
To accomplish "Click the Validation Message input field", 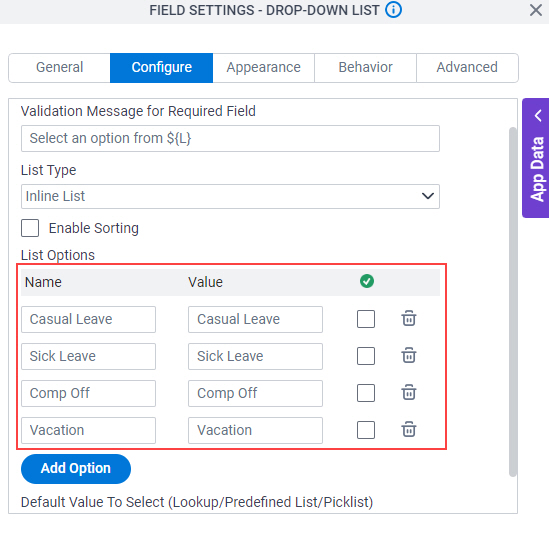I will point(230,138).
